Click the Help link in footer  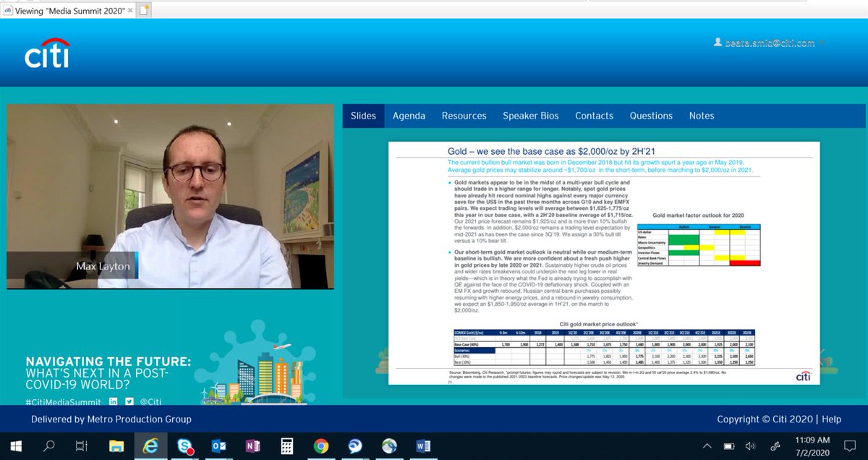click(832, 419)
